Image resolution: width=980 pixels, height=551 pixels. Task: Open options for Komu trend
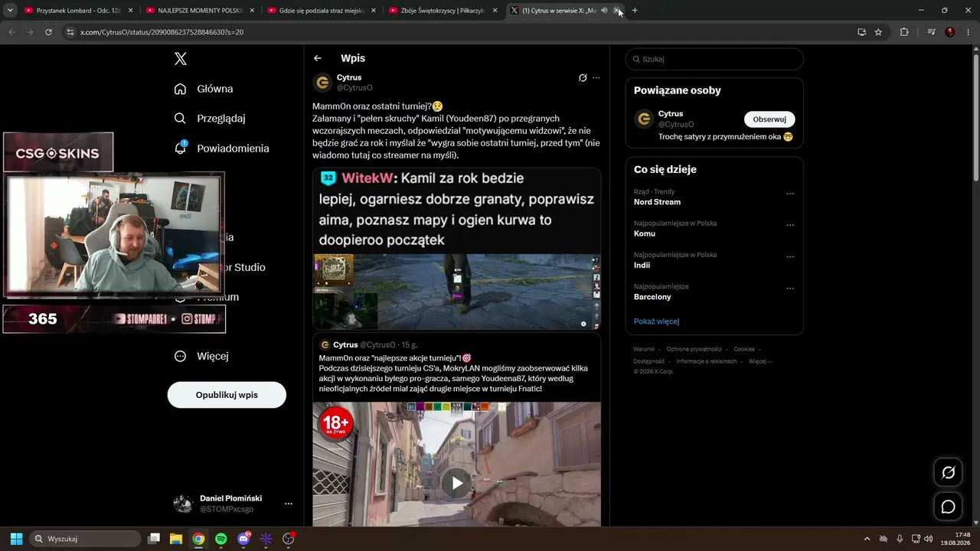(791, 226)
